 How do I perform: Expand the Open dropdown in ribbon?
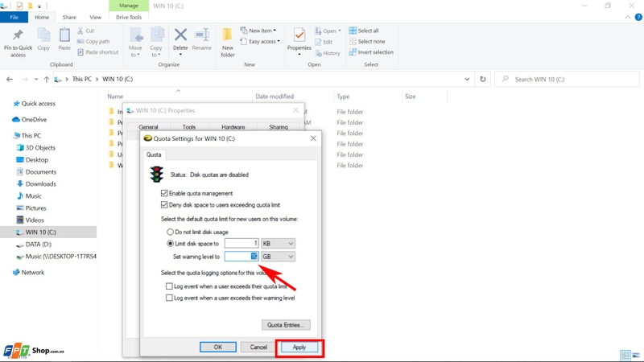coord(339,31)
